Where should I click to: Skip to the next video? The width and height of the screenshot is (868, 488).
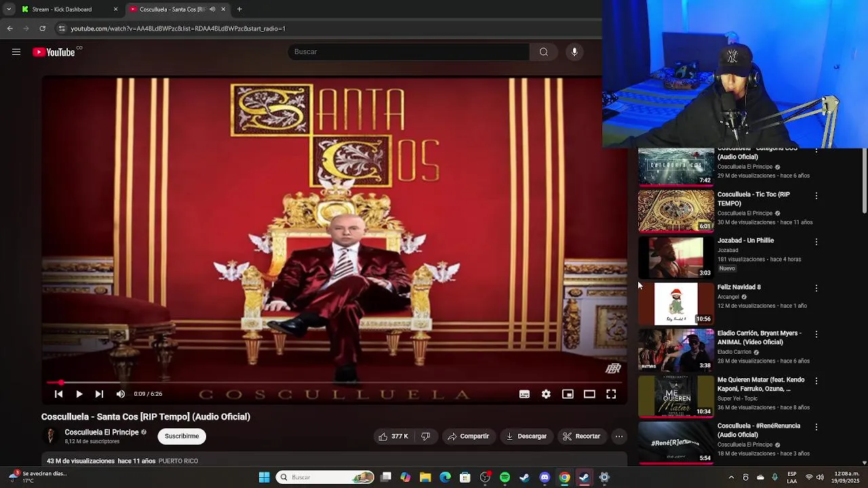(99, 394)
